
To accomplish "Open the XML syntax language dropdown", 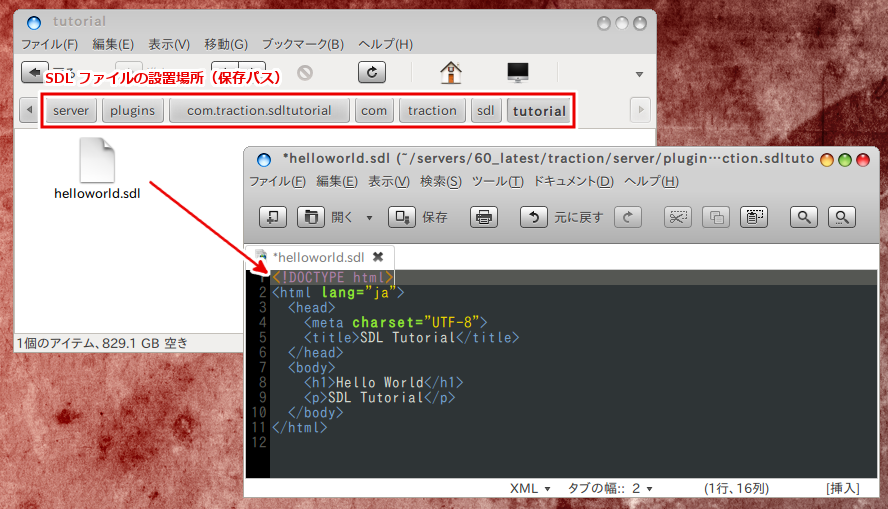I will (530, 488).
